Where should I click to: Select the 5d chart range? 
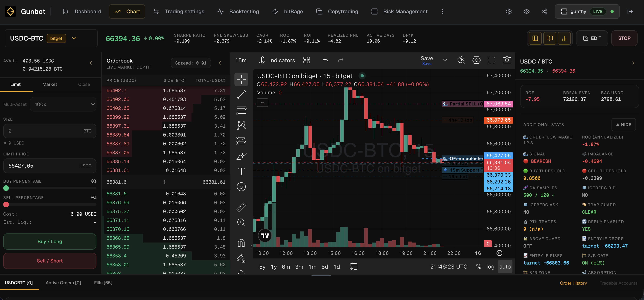(x=324, y=267)
